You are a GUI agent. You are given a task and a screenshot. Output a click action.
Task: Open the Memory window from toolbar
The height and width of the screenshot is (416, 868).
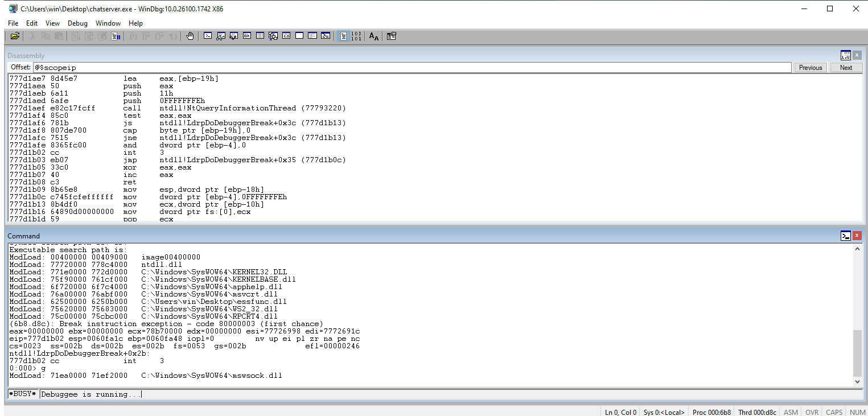260,36
